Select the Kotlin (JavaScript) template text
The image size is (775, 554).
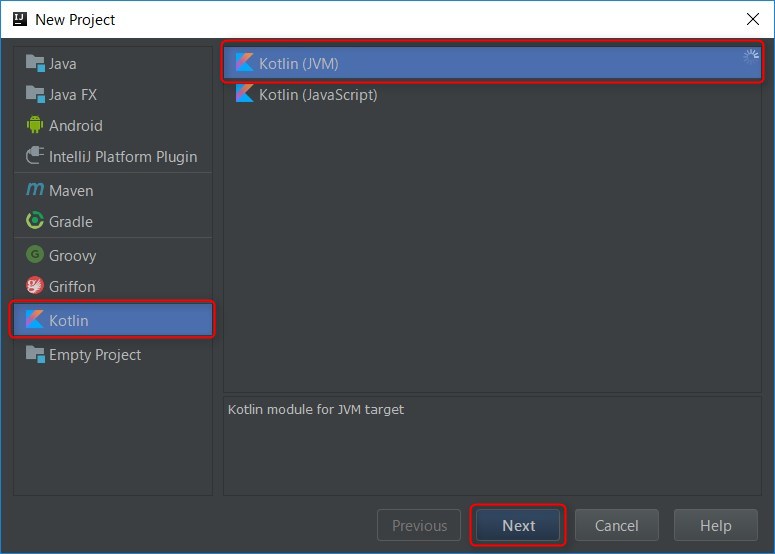tap(318, 95)
